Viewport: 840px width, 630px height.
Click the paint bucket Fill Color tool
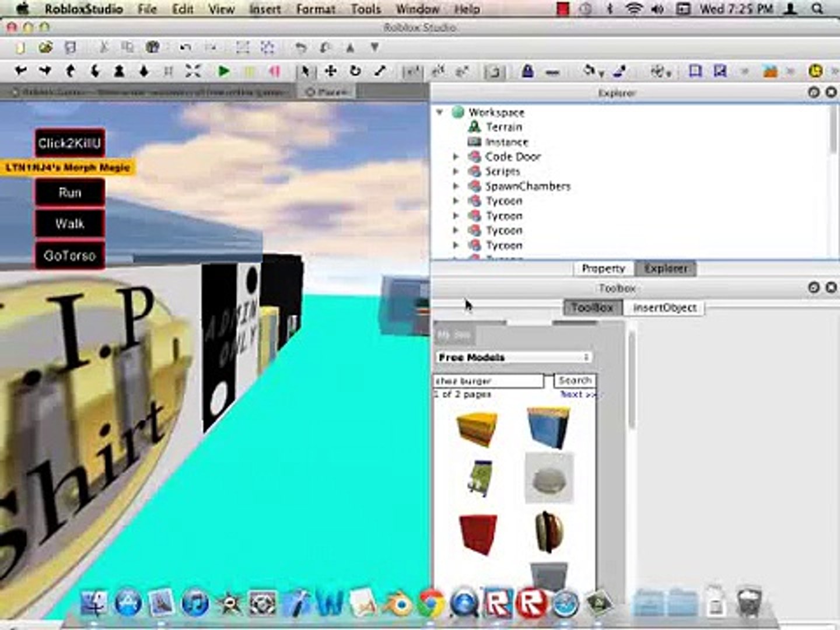click(x=589, y=71)
